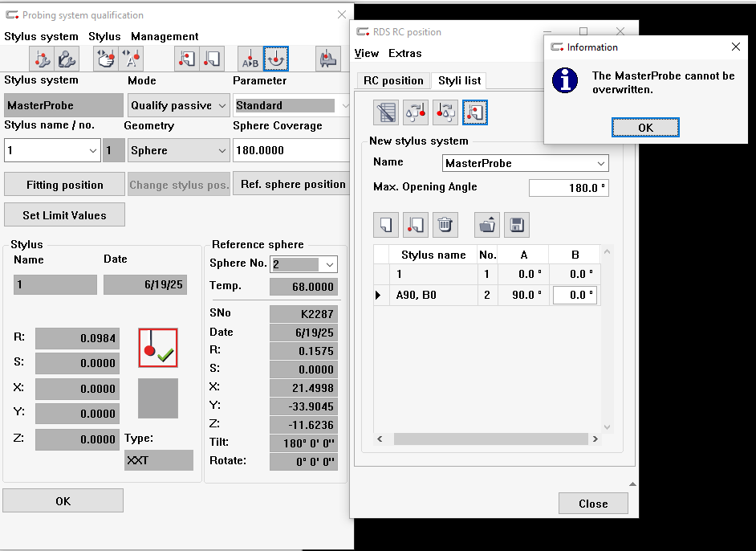Viewport: 756px width, 551px height.
Task: Click the stylus system wrench icon in qualification toolbar
Action: [42, 59]
